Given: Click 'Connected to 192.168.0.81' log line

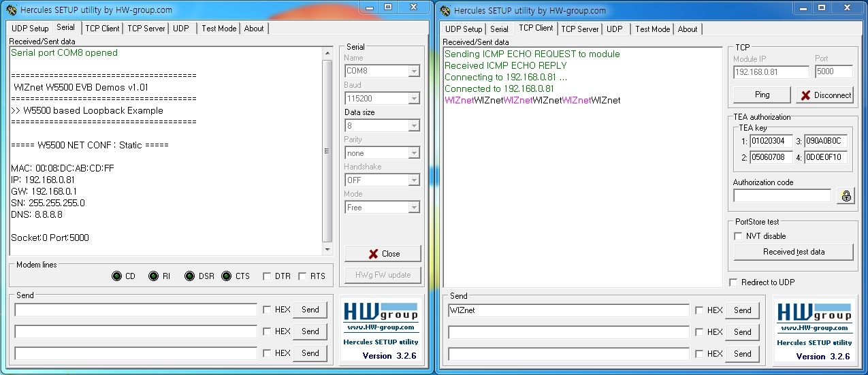Looking at the screenshot, I should pyautogui.click(x=499, y=88).
